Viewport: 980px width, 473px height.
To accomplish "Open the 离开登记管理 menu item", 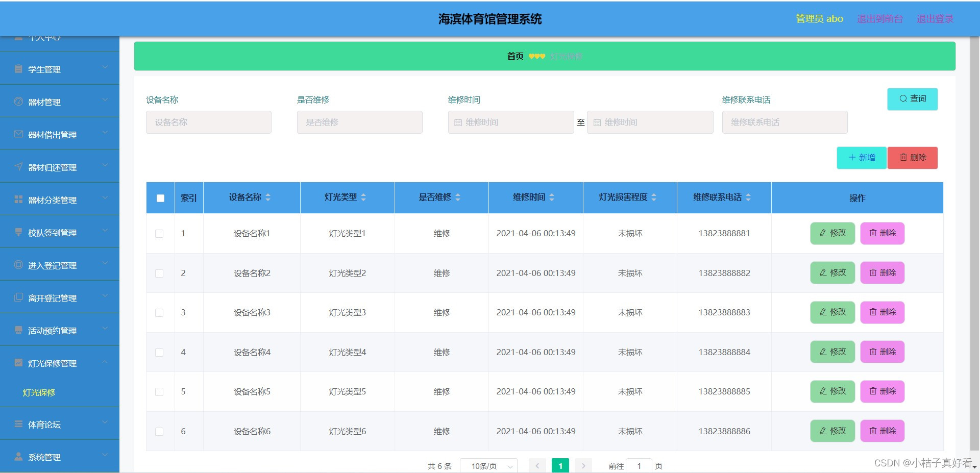I will pos(60,297).
